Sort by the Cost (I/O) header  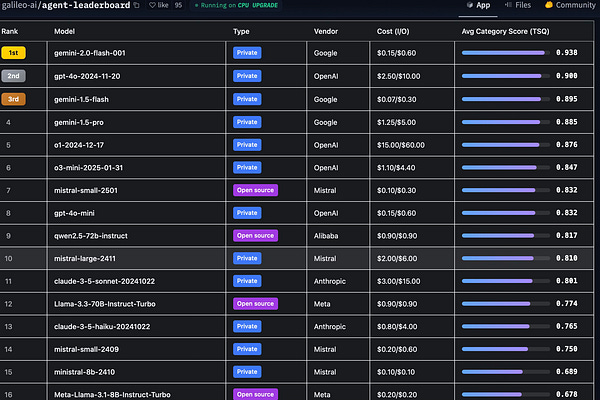[x=393, y=31]
